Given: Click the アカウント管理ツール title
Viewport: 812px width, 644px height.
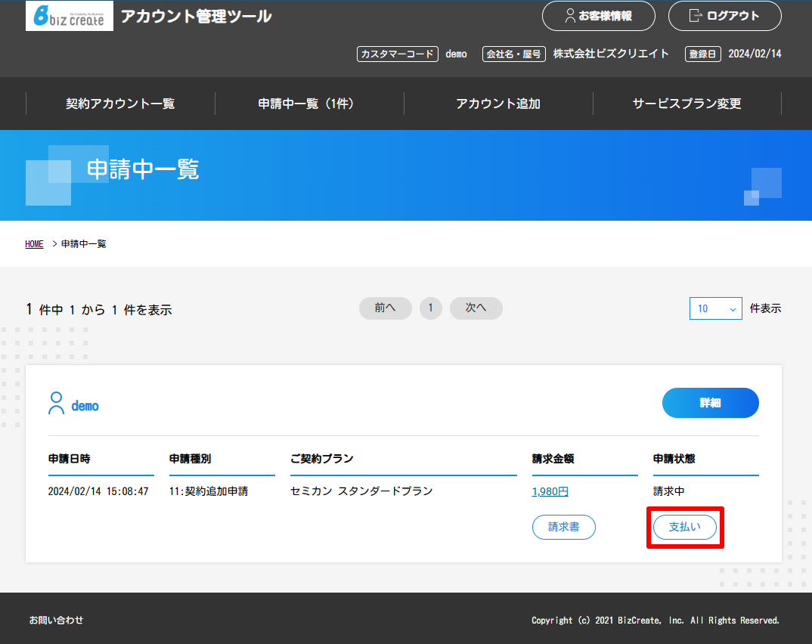Looking at the screenshot, I should [197, 16].
